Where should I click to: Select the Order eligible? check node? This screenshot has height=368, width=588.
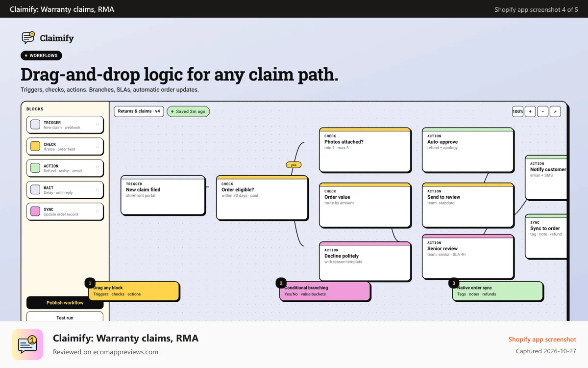[x=262, y=197]
